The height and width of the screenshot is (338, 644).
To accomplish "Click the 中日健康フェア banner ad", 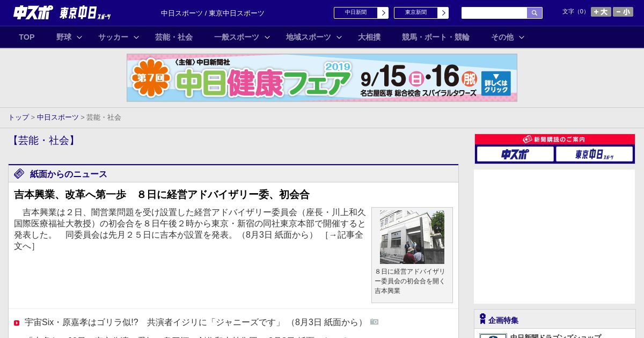I will (x=322, y=78).
